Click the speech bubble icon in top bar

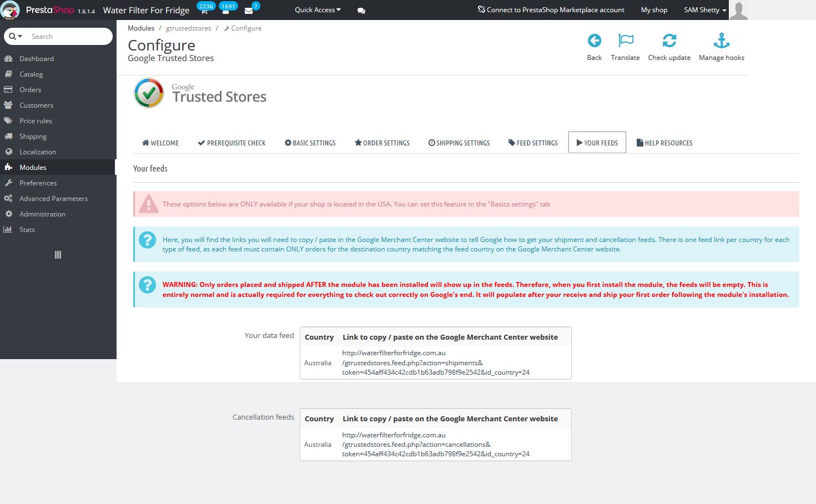click(361, 11)
